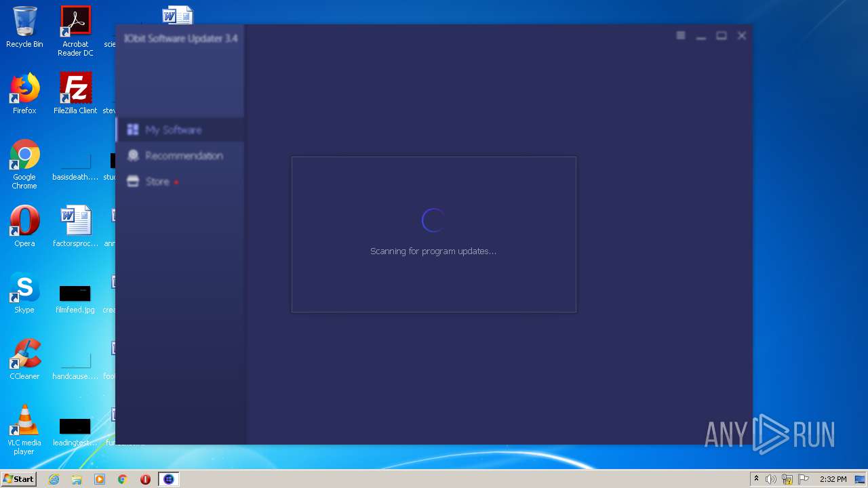The image size is (868, 488).
Task: Select the FileZilla Client shortcut
Action: click(x=75, y=94)
